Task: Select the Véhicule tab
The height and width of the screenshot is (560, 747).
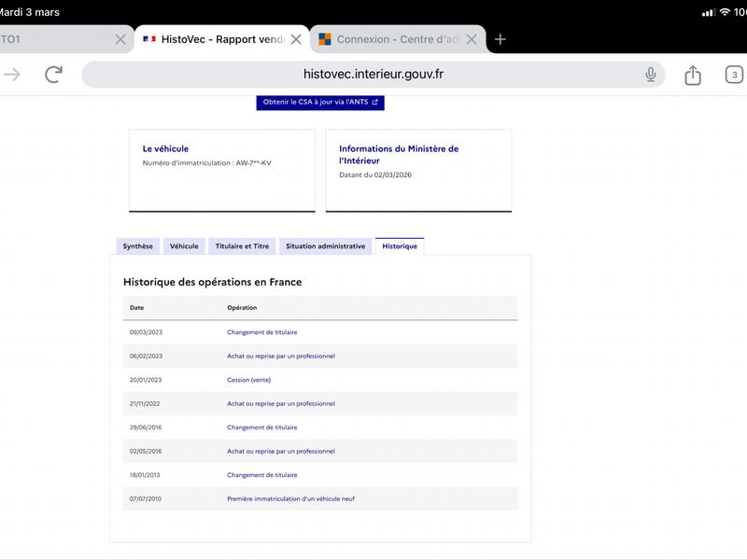Action: (184, 246)
